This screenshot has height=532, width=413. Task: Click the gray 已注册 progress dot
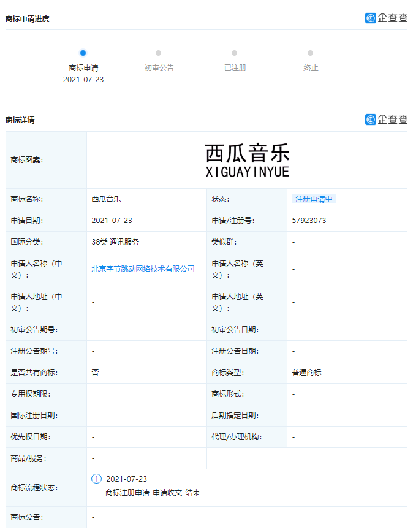point(235,53)
